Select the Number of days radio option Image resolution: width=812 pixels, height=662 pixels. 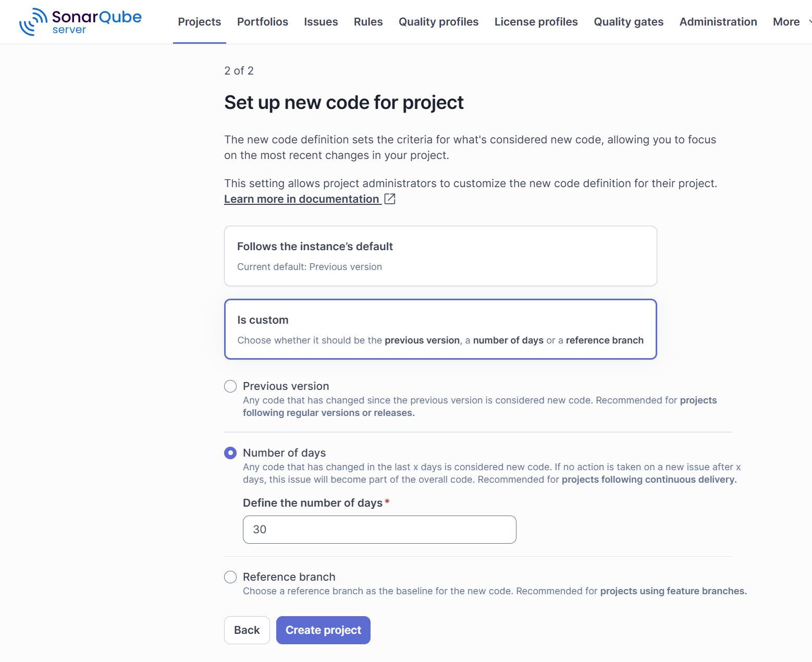coord(230,453)
